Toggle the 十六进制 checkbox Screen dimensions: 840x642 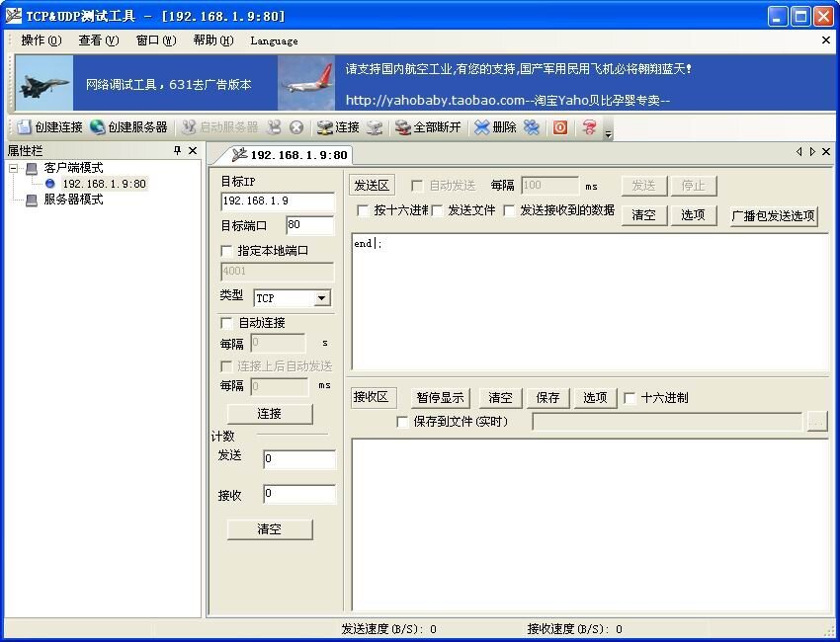pos(630,398)
